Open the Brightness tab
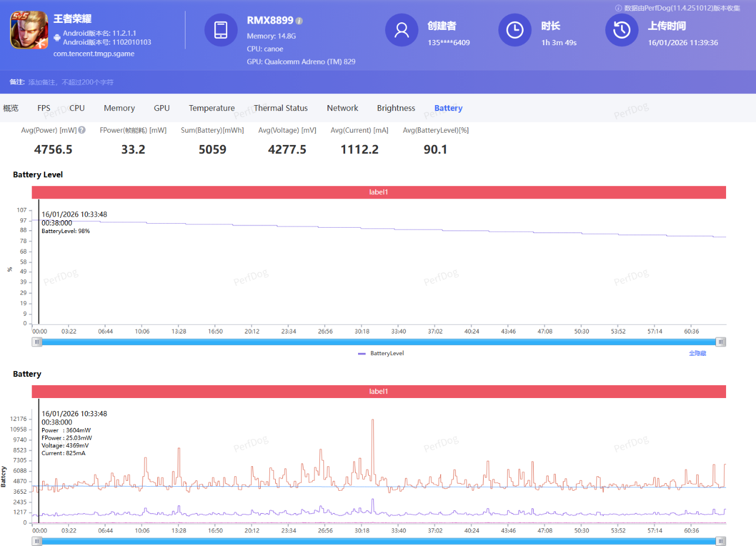The width and height of the screenshot is (756, 546). (x=396, y=108)
